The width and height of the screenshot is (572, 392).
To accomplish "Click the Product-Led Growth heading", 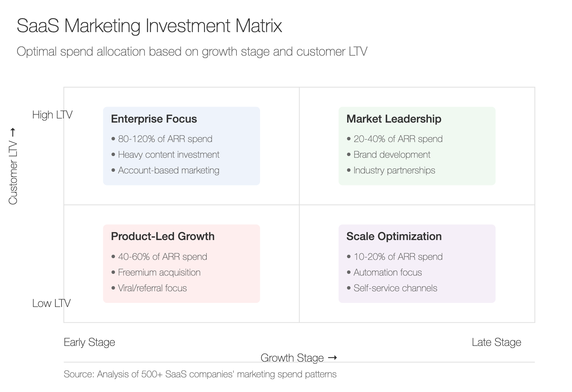I will coord(163,236).
